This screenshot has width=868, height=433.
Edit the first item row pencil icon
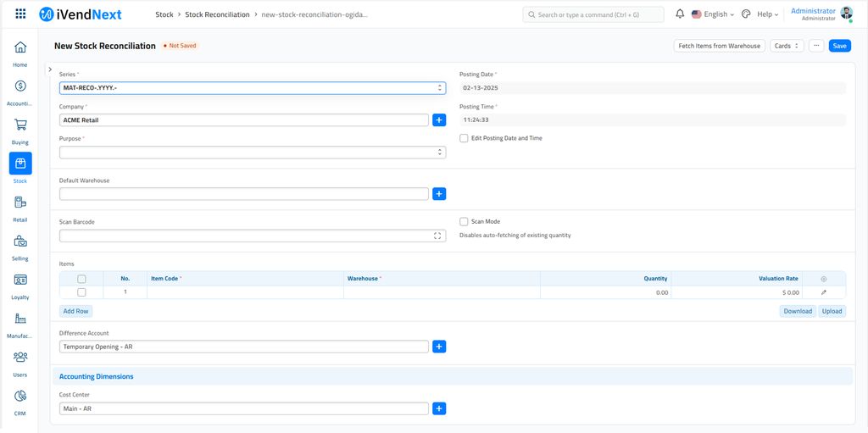coord(823,292)
